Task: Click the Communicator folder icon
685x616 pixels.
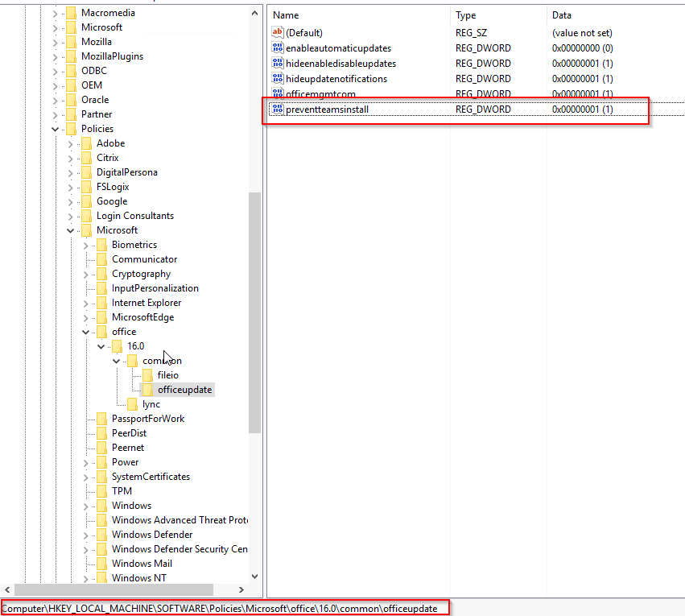Action: [101, 259]
